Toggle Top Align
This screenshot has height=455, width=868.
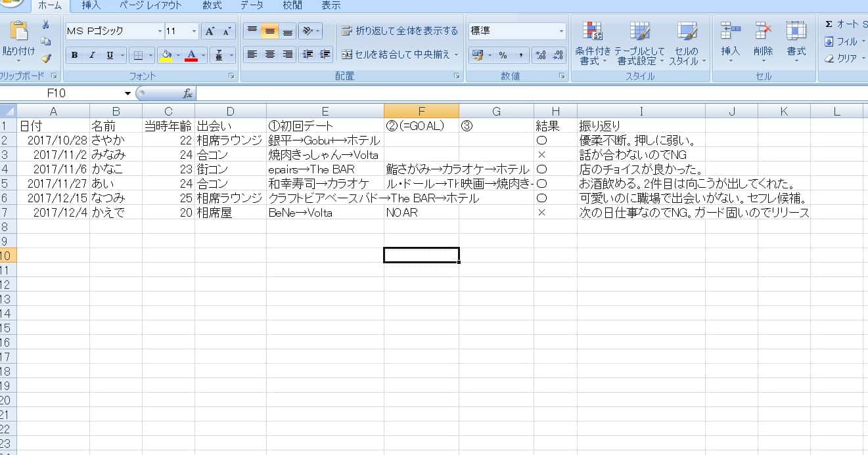coord(252,31)
